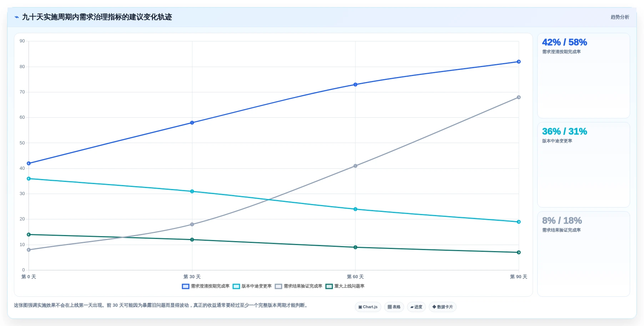Select cyan line point at 第 90 天 (19)

click(519, 222)
